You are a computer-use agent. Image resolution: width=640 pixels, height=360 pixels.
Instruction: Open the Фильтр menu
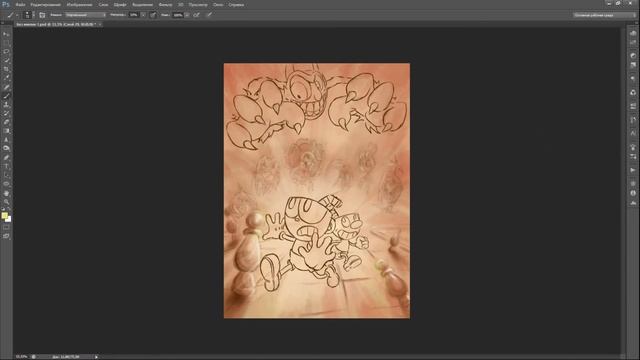(x=165, y=5)
